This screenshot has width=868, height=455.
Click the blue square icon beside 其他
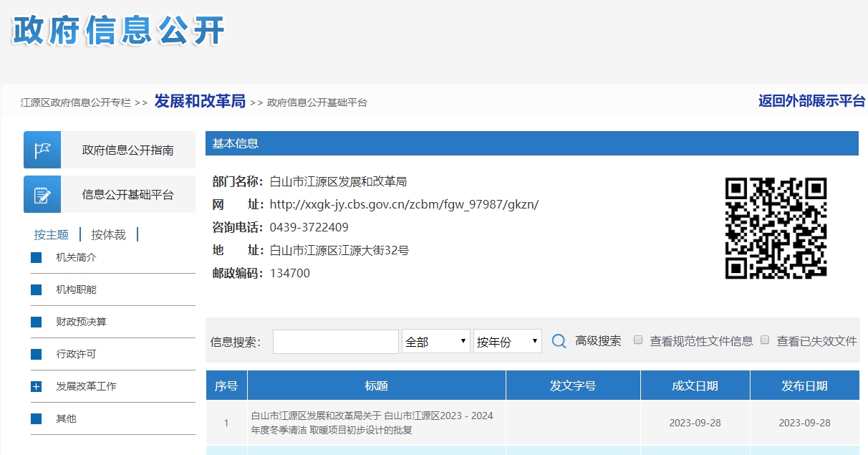pos(37,419)
